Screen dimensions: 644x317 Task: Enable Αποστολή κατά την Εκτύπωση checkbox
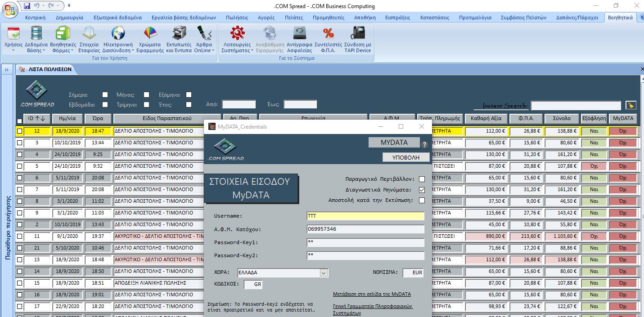click(x=422, y=200)
